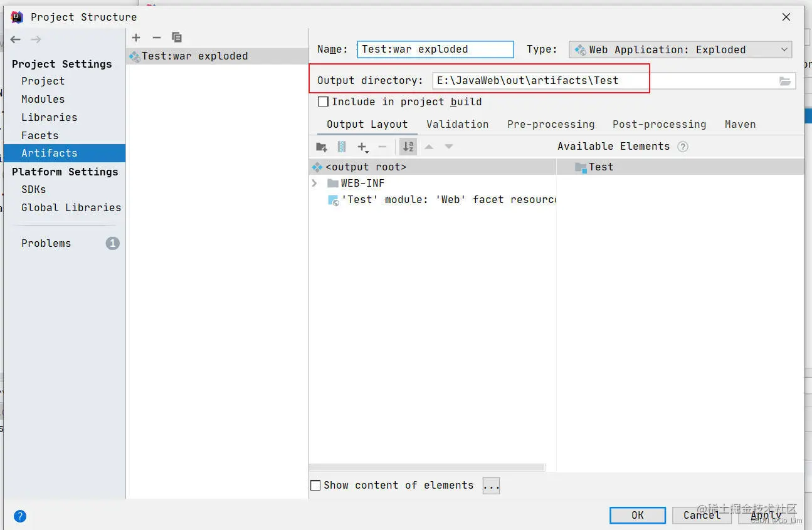The width and height of the screenshot is (812, 530).
Task: Check Show content of elements
Action: pyautogui.click(x=316, y=485)
